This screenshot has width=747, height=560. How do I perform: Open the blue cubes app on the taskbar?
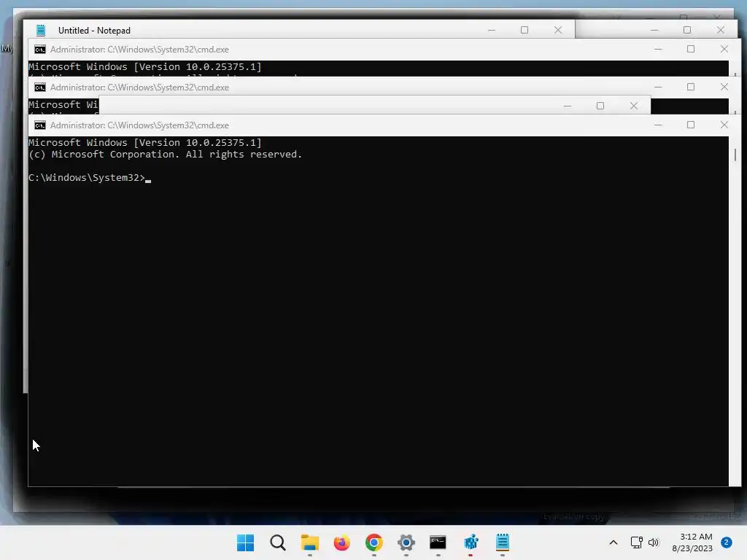[471, 542]
